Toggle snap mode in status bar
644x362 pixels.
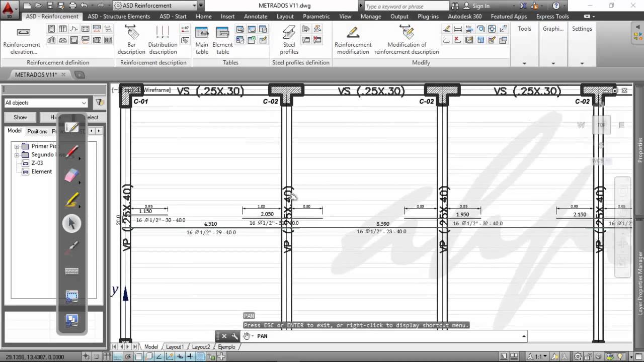96,356
